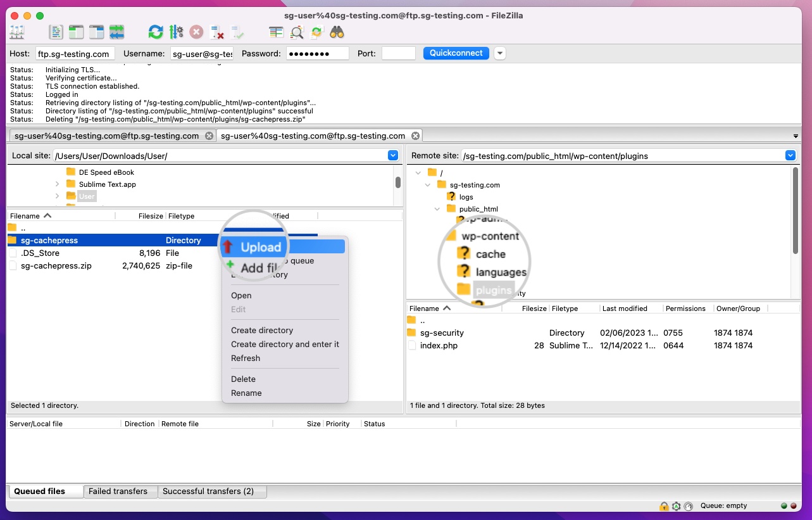Open the Remote site path dropdown
The height and width of the screenshot is (520, 812).
coord(790,155)
